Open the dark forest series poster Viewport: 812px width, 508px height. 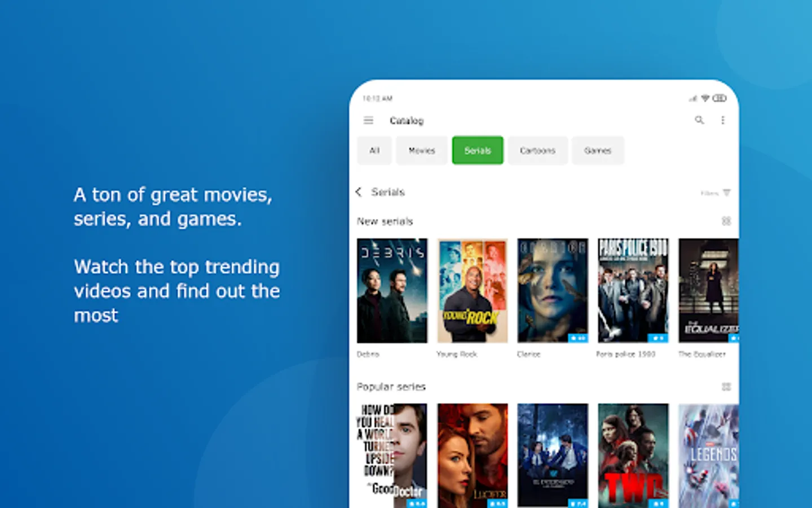553,456
